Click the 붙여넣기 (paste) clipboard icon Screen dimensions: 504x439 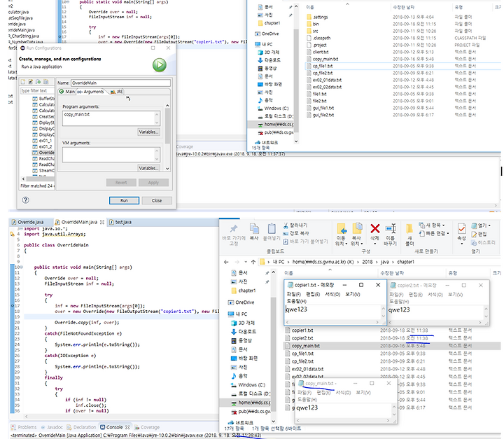pyautogui.click(x=272, y=229)
